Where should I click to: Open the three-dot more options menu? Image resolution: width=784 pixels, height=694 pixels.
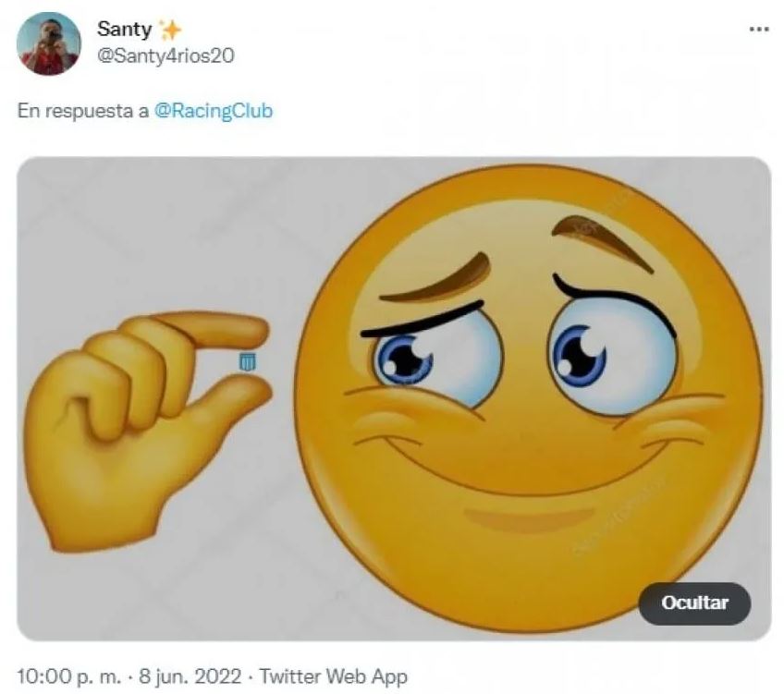[x=759, y=29]
